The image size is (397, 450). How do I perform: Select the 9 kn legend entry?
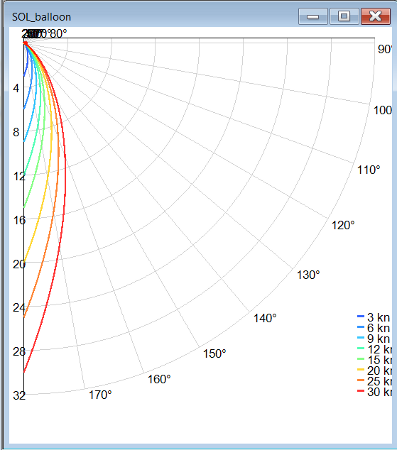374,338
